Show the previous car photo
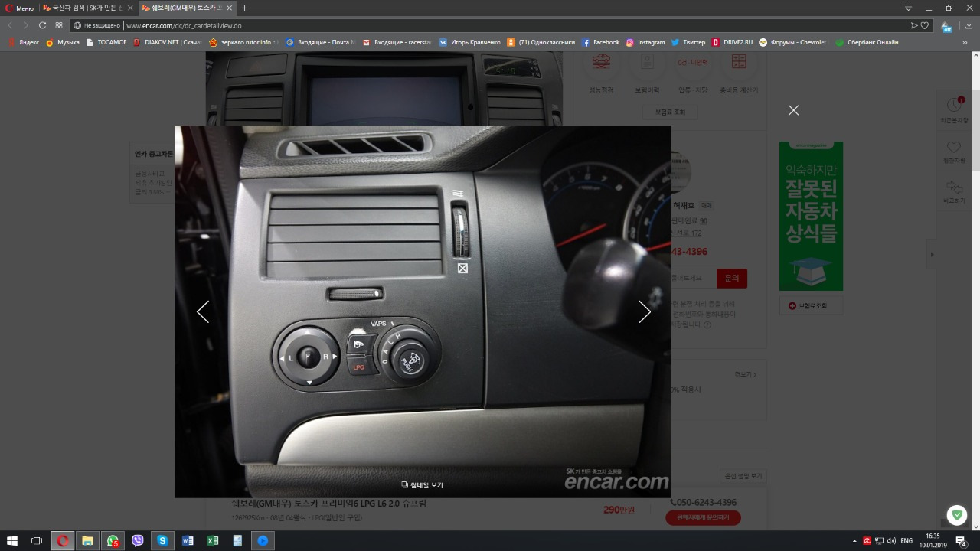This screenshot has width=980, height=551. [203, 311]
